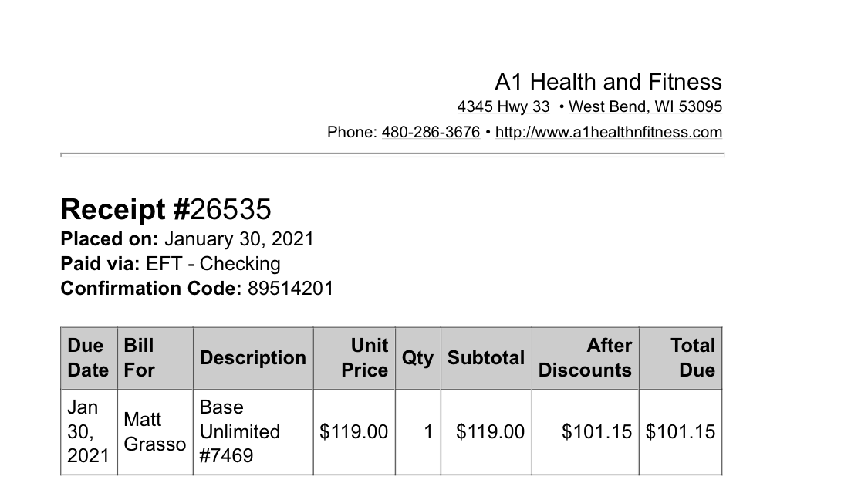Click the Total Due column header
The height and width of the screenshot is (490, 868).
click(681, 358)
